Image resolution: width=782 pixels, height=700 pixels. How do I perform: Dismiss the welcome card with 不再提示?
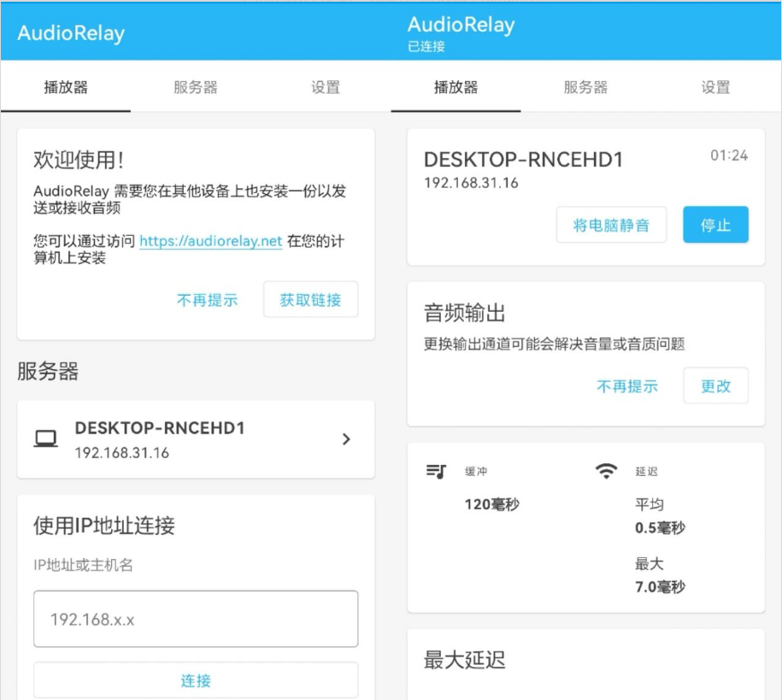coord(207,300)
